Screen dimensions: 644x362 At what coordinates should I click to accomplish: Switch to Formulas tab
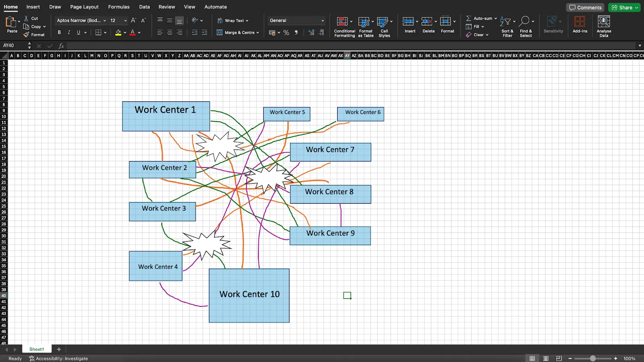point(119,7)
